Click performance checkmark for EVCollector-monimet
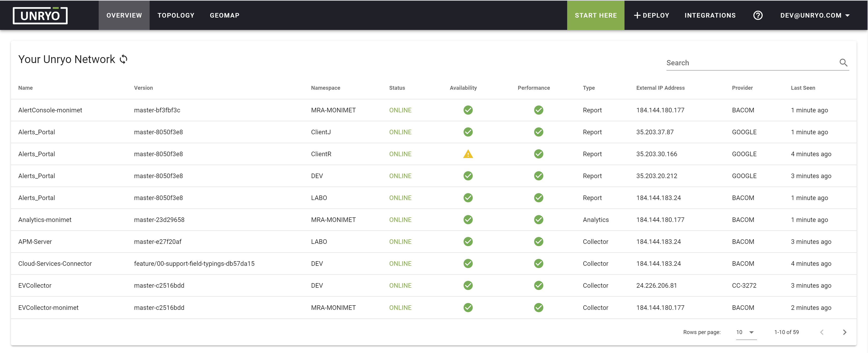This screenshot has height=353, width=868. coord(538,308)
